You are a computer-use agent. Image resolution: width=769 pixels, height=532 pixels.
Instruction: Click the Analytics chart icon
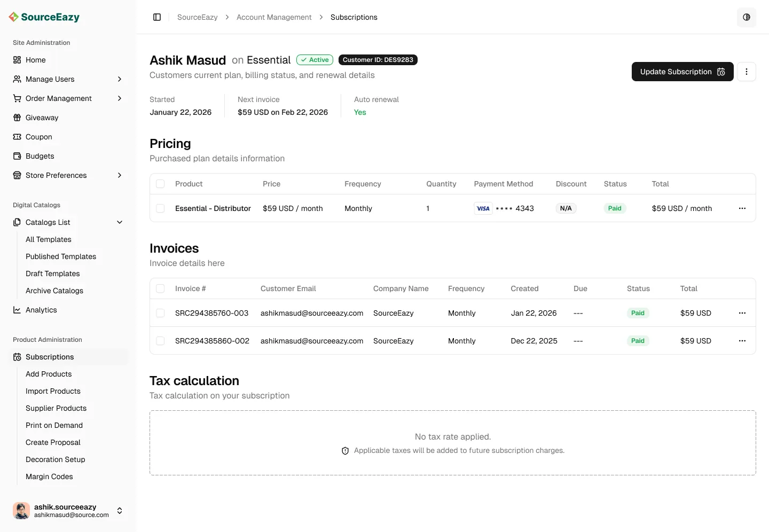click(17, 310)
